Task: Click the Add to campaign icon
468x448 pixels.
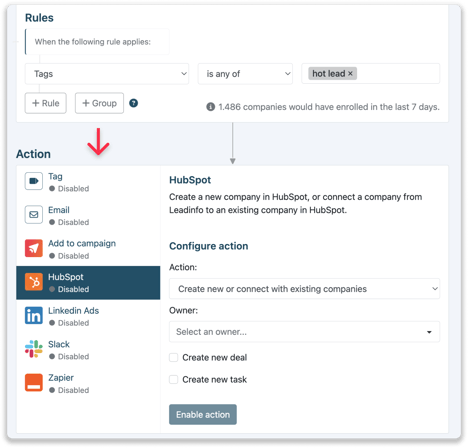Action: coord(34,248)
